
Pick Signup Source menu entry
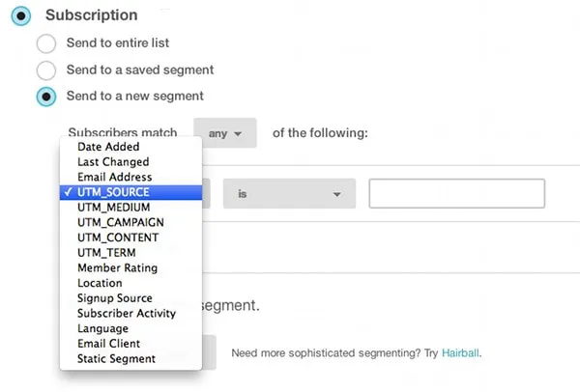click(115, 298)
